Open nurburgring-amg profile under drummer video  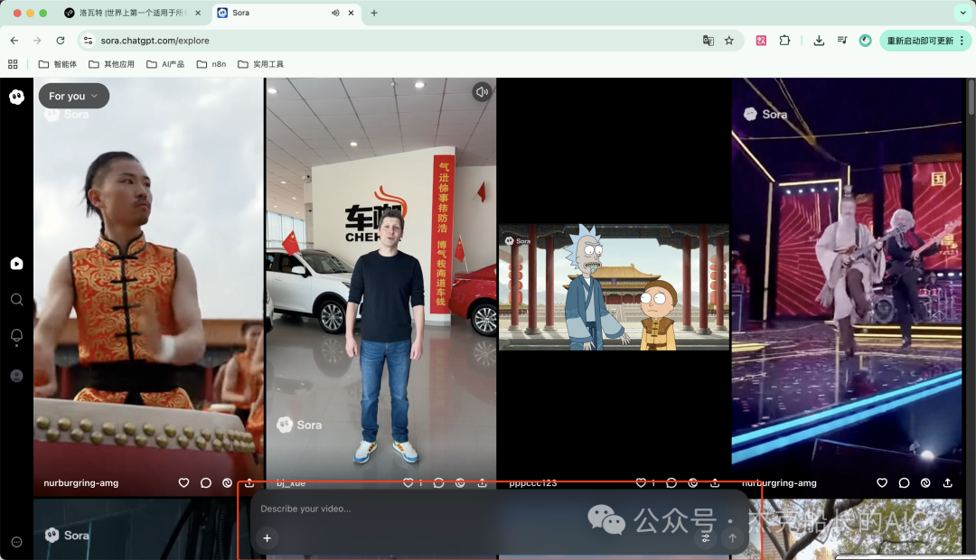[81, 483]
